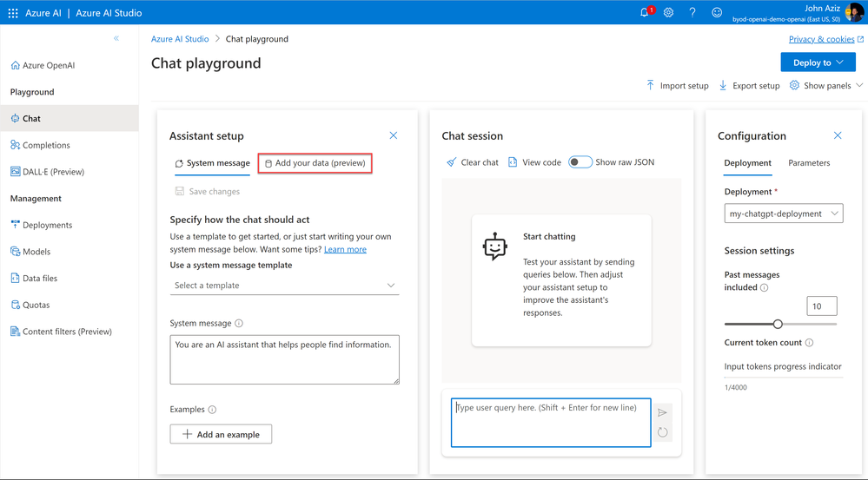Viewport: 868px width, 480px height.
Task: Click the Clear chat broom icon
Action: 452,162
